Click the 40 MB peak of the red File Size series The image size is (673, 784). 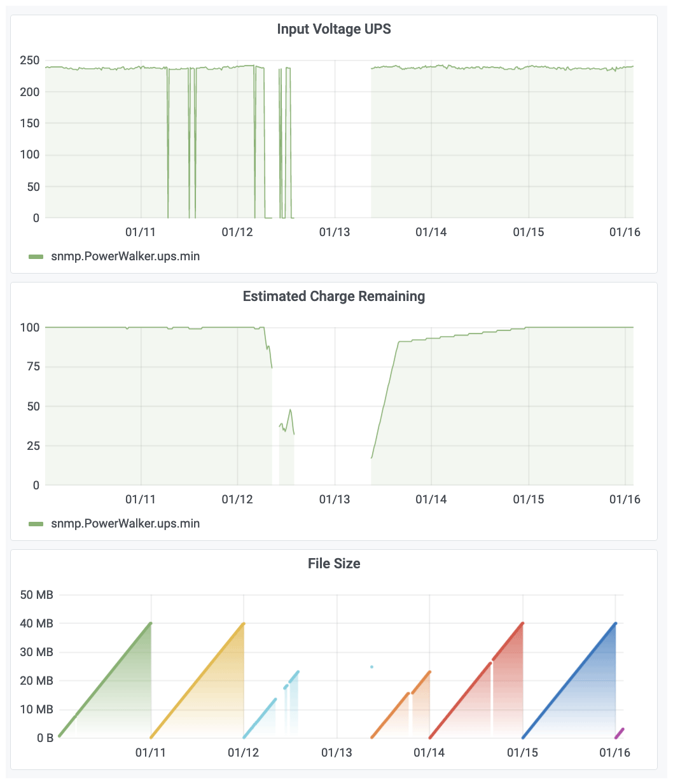pyautogui.click(x=522, y=624)
